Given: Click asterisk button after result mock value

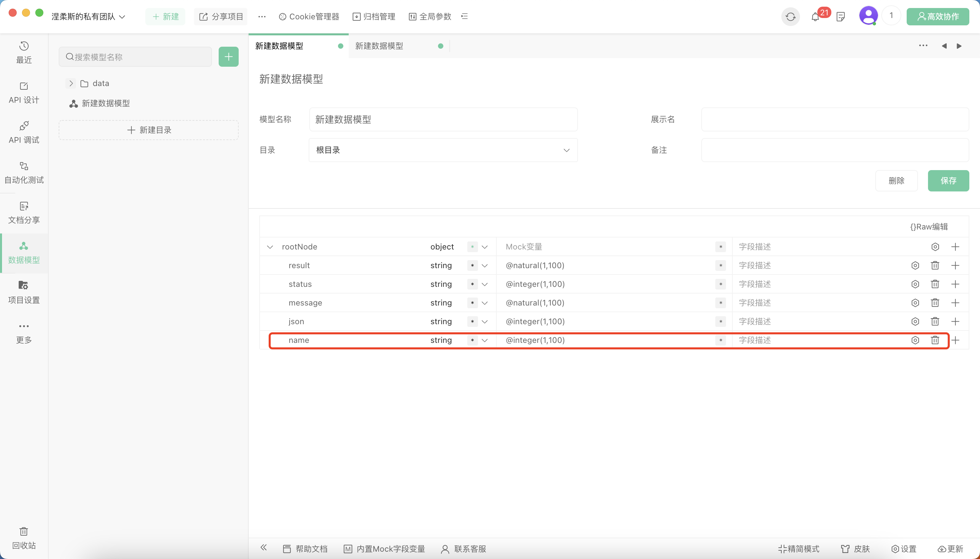Looking at the screenshot, I should click(721, 266).
